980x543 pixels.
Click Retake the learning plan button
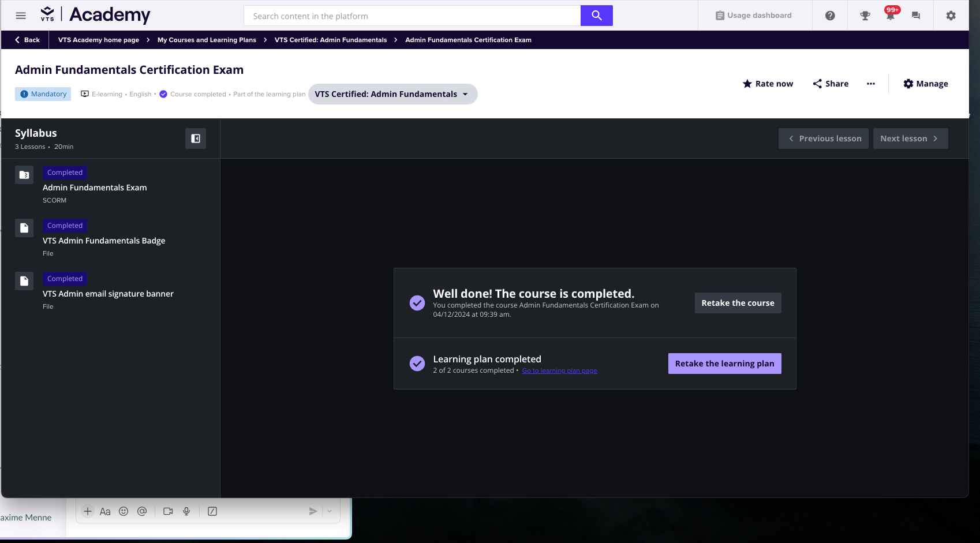pyautogui.click(x=724, y=364)
